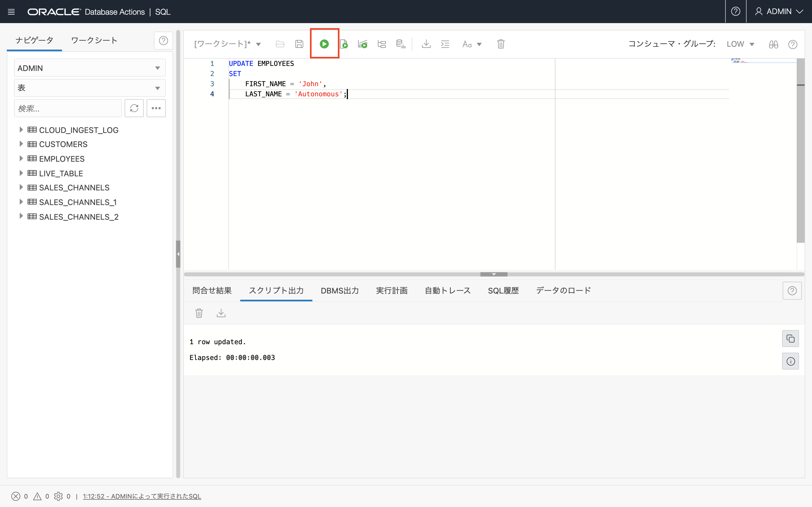812x507 pixels.
Task: Switch to the ワークシート tab
Action: click(94, 41)
